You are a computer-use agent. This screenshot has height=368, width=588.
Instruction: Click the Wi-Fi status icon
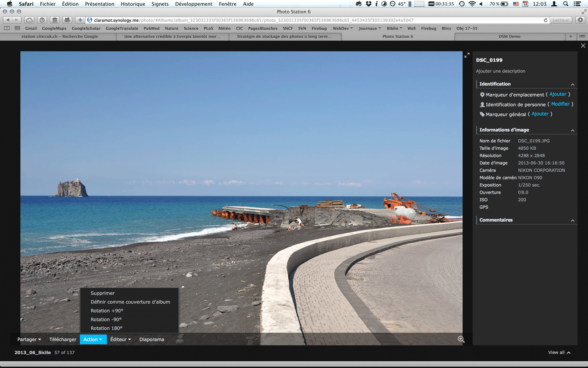coord(472,4)
